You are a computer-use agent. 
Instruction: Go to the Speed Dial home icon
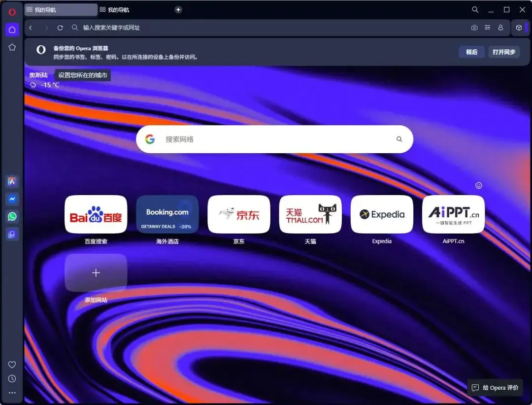coord(12,30)
